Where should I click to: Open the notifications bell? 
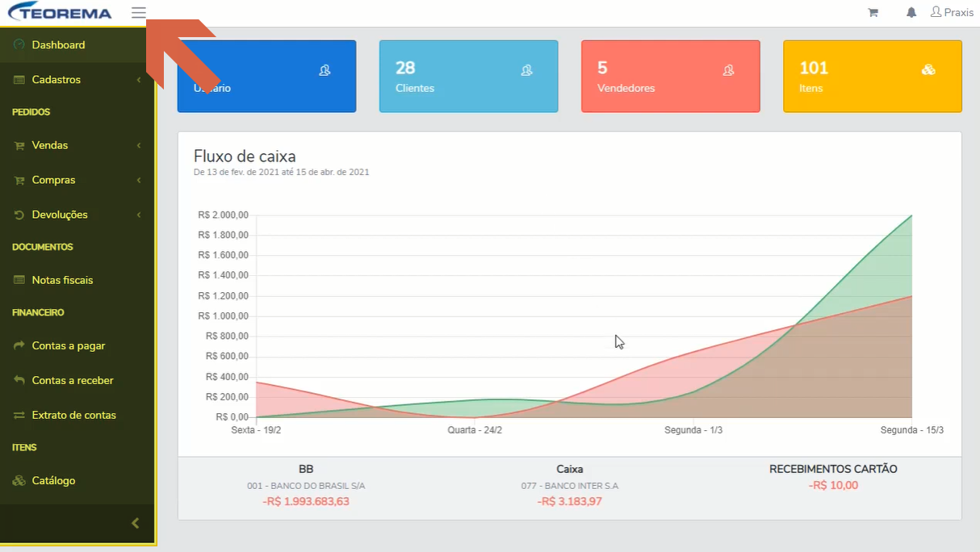coord(911,13)
